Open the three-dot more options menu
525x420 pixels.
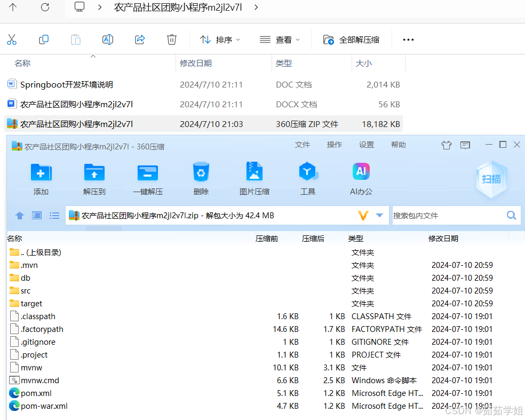[408, 40]
